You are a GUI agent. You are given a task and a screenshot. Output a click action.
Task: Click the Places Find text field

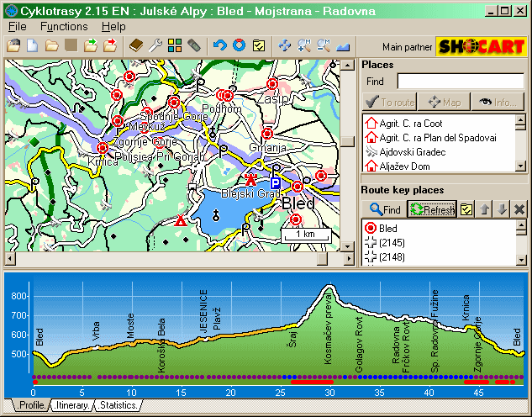click(461, 81)
